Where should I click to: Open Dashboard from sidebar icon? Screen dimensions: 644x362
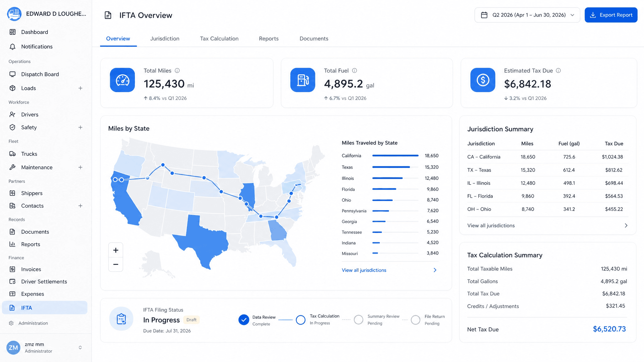pos(13,32)
